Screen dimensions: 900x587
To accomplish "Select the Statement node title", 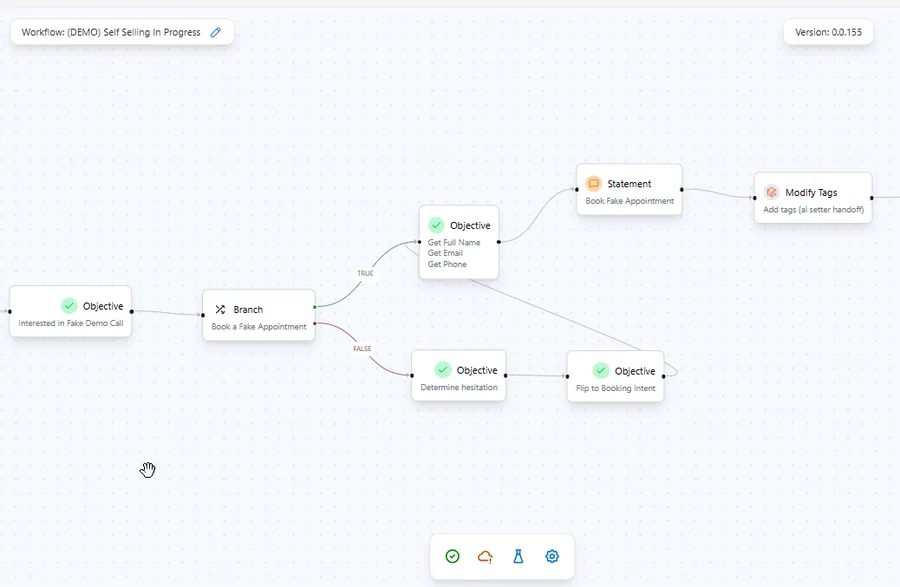I will (629, 184).
